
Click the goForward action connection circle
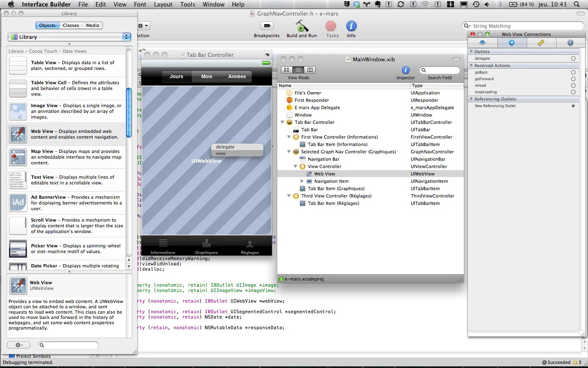click(x=573, y=79)
